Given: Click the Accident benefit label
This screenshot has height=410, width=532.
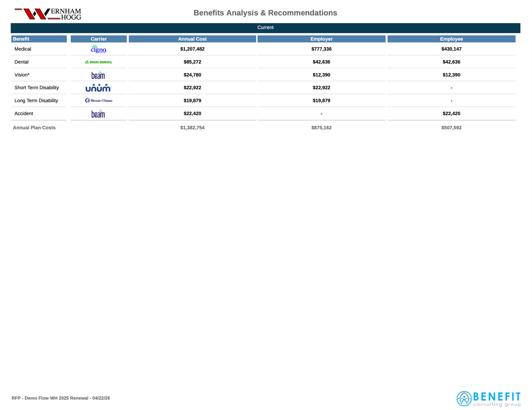Looking at the screenshot, I should pos(24,114).
